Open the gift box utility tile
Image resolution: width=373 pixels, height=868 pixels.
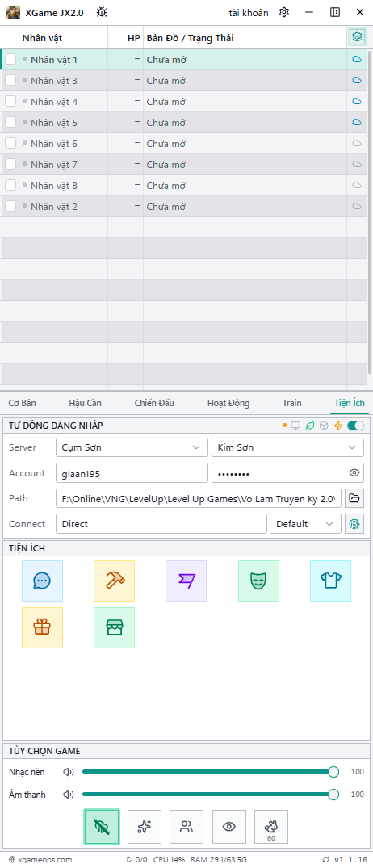click(42, 627)
